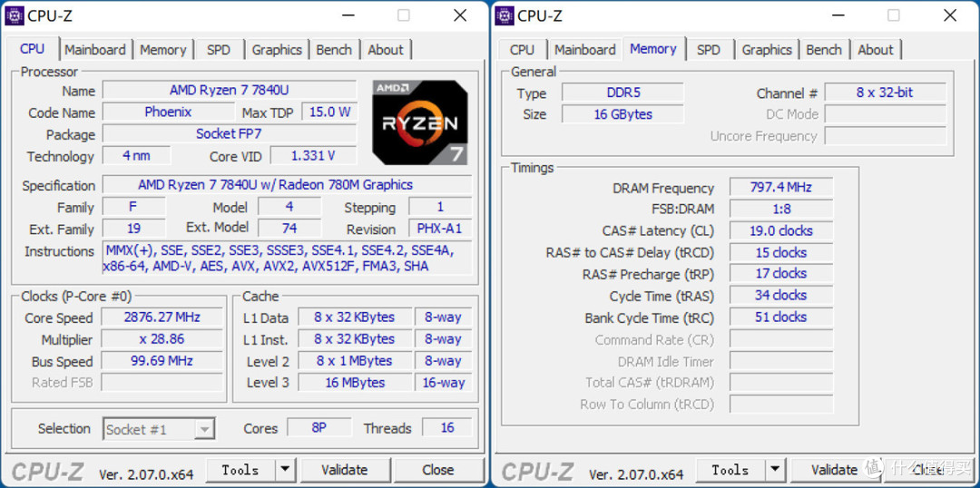Screen dimensions: 980x488
Task: Click the Ext. Family value 19
Action: pos(133,229)
